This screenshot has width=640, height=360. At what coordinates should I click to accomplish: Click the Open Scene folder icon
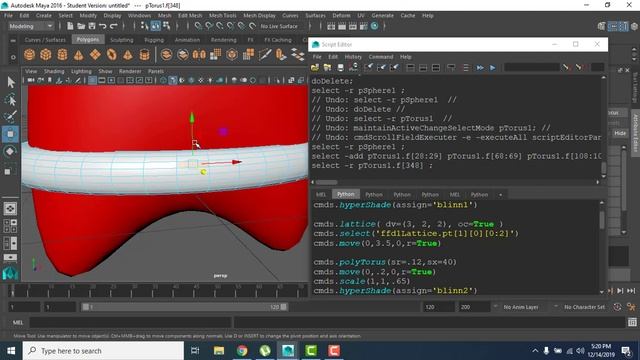tap(81, 26)
